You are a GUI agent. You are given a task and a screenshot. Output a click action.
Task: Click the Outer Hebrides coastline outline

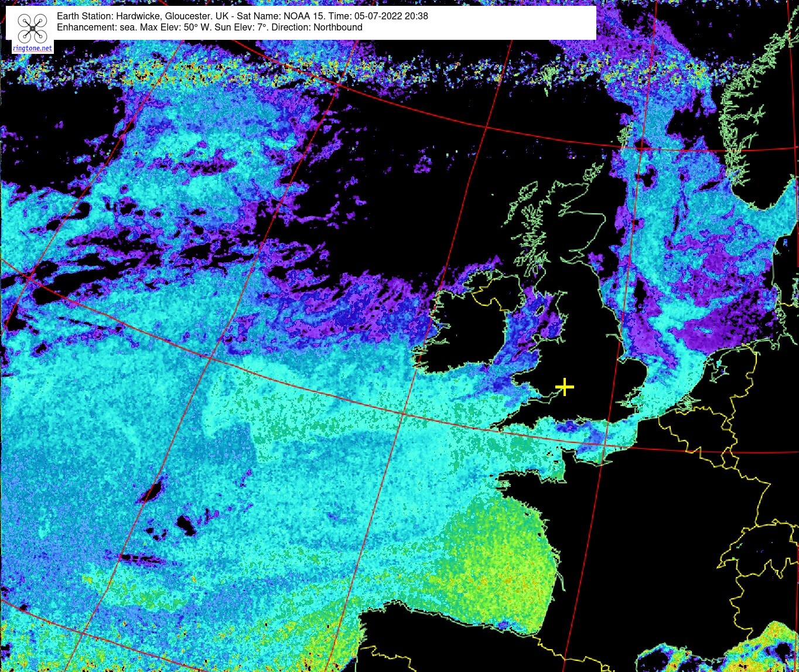point(521,202)
